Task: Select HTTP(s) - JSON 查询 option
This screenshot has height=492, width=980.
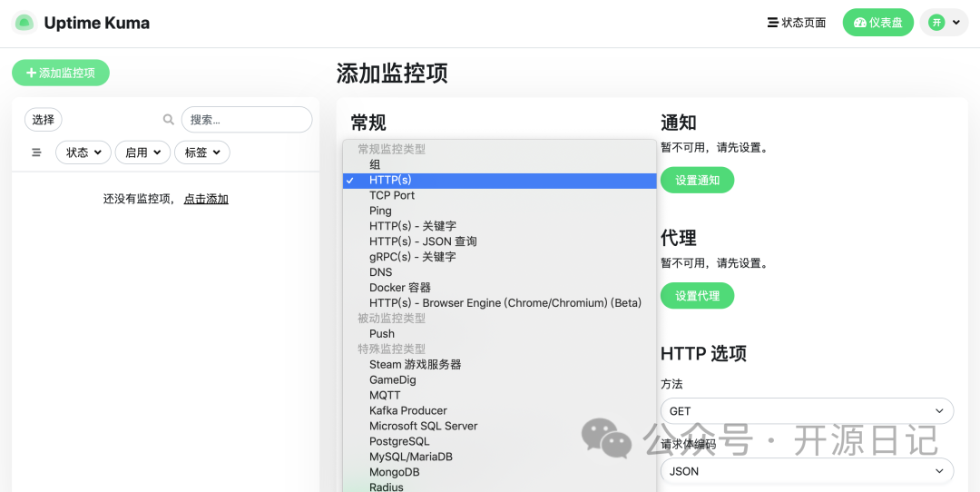Action: pyautogui.click(x=500, y=241)
